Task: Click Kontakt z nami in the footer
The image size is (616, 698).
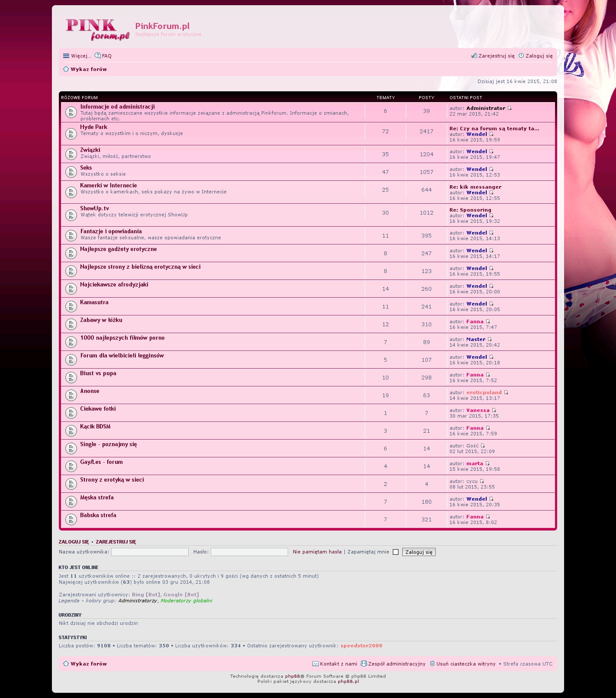Action: click(x=335, y=664)
